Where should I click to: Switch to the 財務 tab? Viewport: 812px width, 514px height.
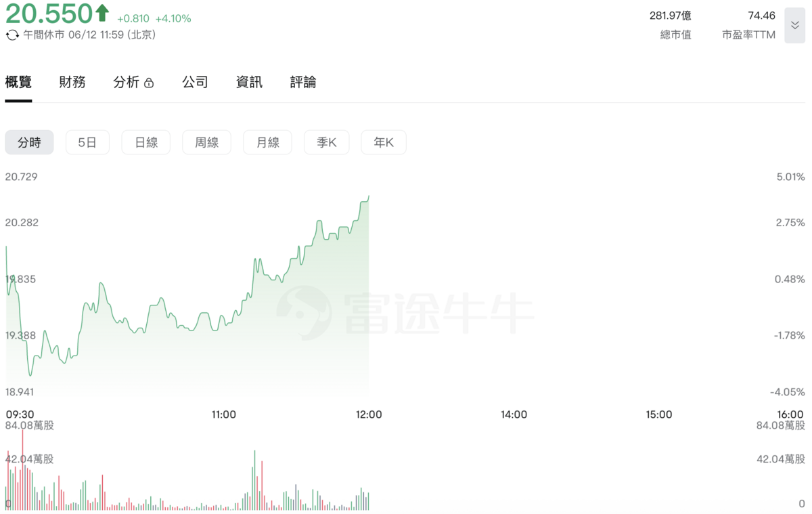coord(72,83)
